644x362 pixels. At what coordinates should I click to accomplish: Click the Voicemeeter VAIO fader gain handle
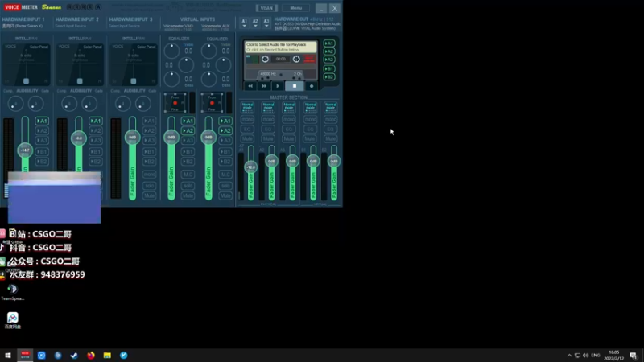coord(171,137)
